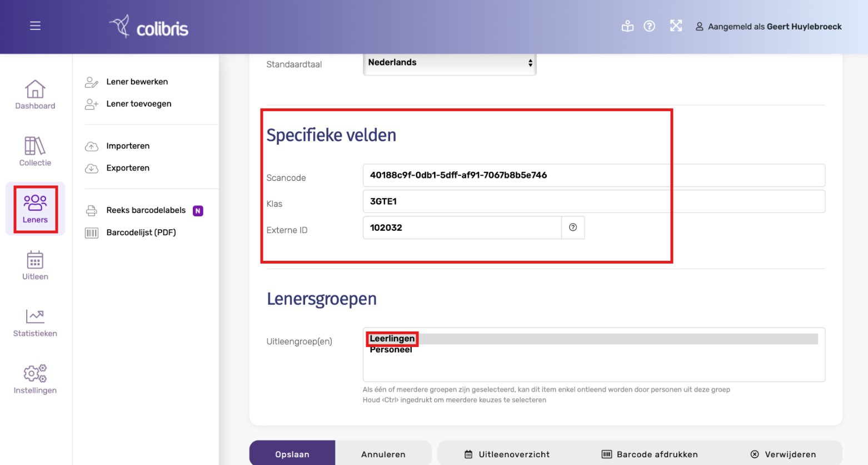868x465 pixels.
Task: Click the printer icon beside Reeks barcodelabels
Action: 92,210
